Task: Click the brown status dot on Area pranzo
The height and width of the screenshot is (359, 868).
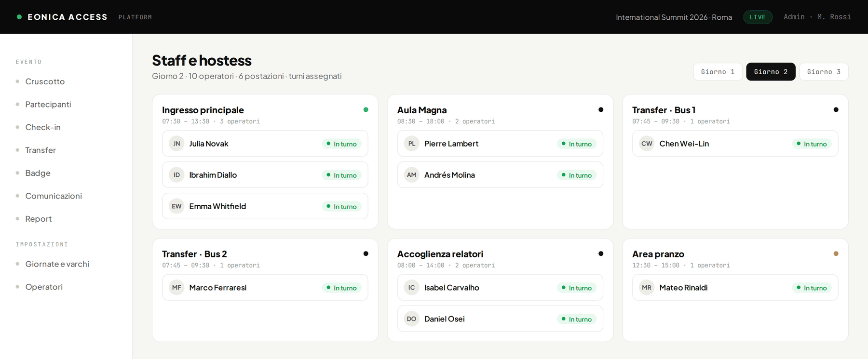Action: [836, 254]
